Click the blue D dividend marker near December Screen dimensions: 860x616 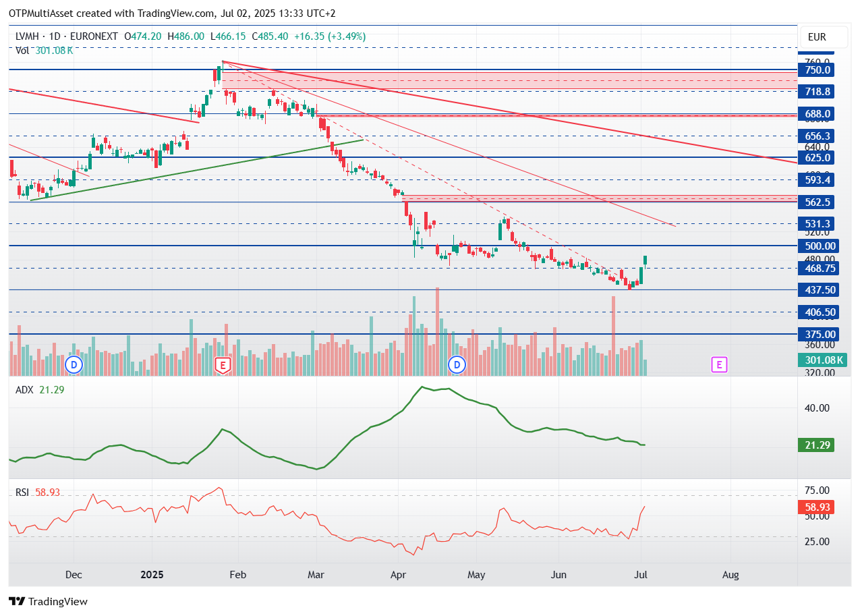pyautogui.click(x=74, y=365)
